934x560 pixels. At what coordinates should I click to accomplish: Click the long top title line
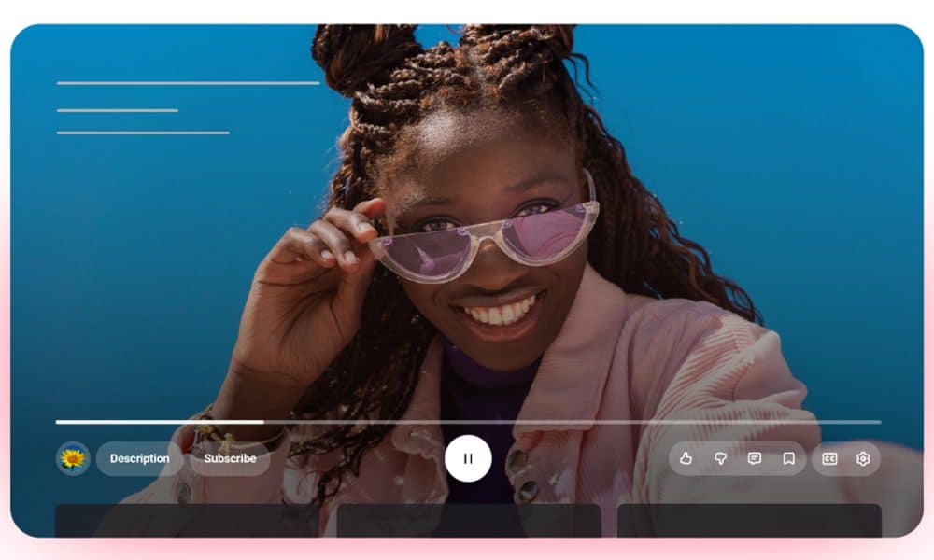coord(188,83)
